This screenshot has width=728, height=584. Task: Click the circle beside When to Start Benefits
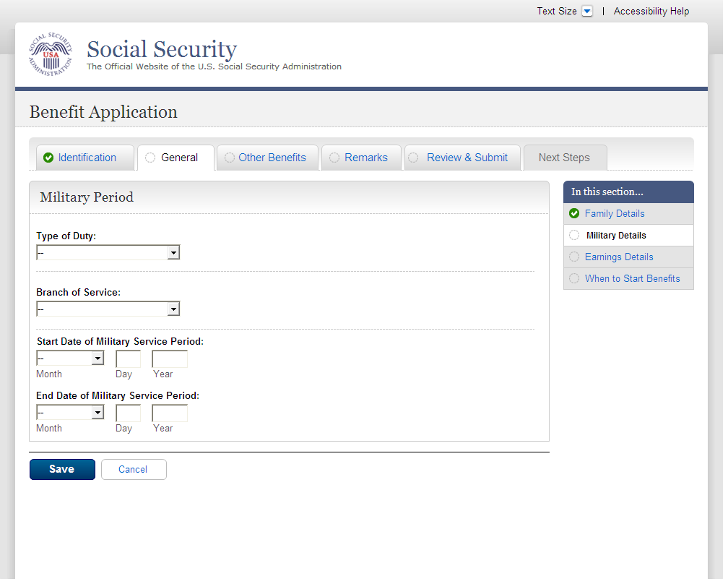(574, 278)
